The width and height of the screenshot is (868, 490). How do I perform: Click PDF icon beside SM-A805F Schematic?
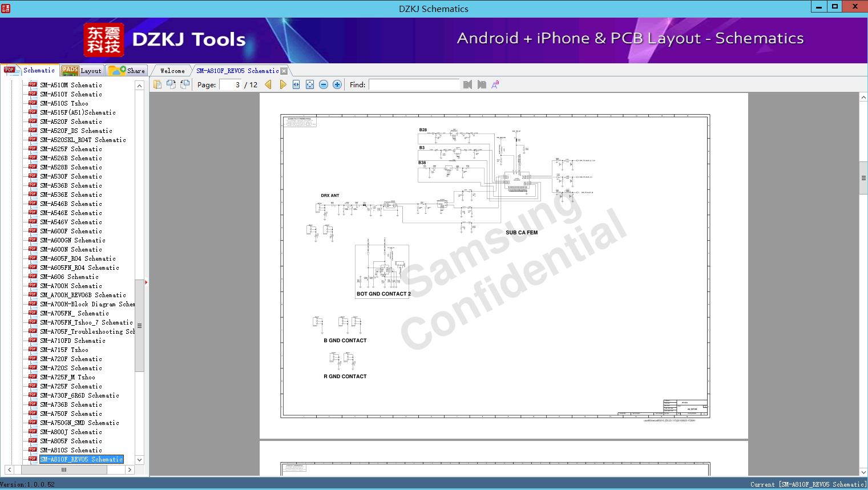33,441
